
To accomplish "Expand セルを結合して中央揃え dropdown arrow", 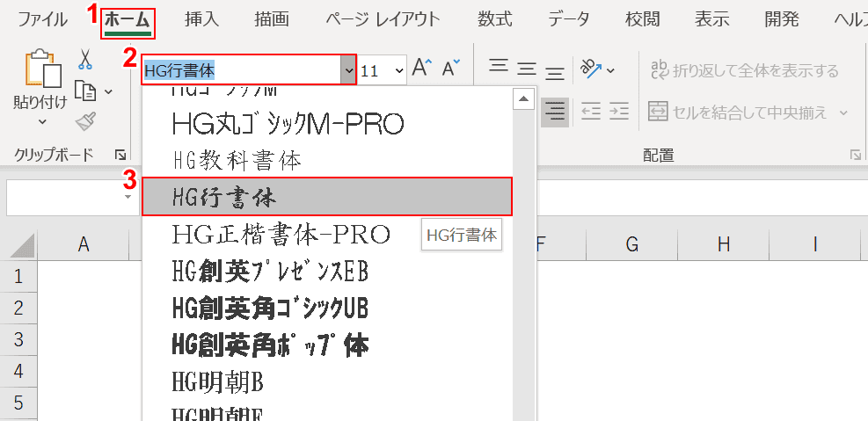I will tap(843, 113).
